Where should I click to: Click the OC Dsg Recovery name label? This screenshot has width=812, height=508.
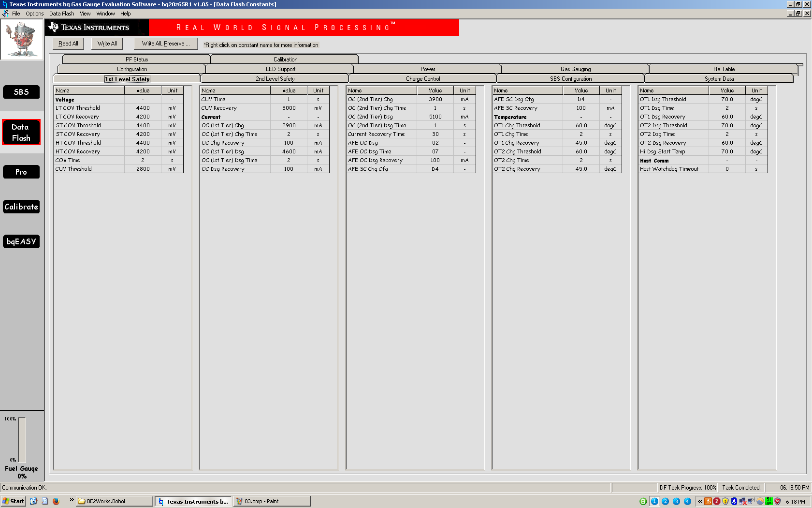pyautogui.click(x=223, y=169)
